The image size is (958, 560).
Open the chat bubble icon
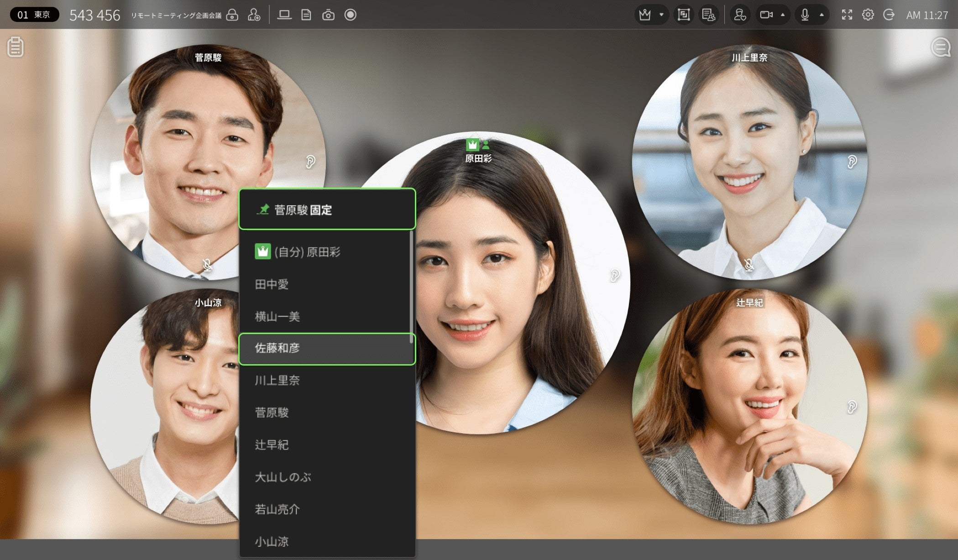point(940,47)
